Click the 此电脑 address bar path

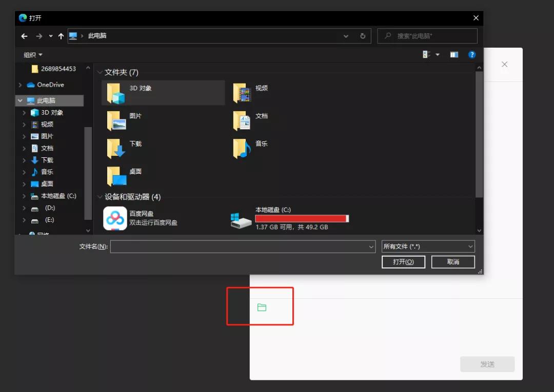tap(97, 36)
